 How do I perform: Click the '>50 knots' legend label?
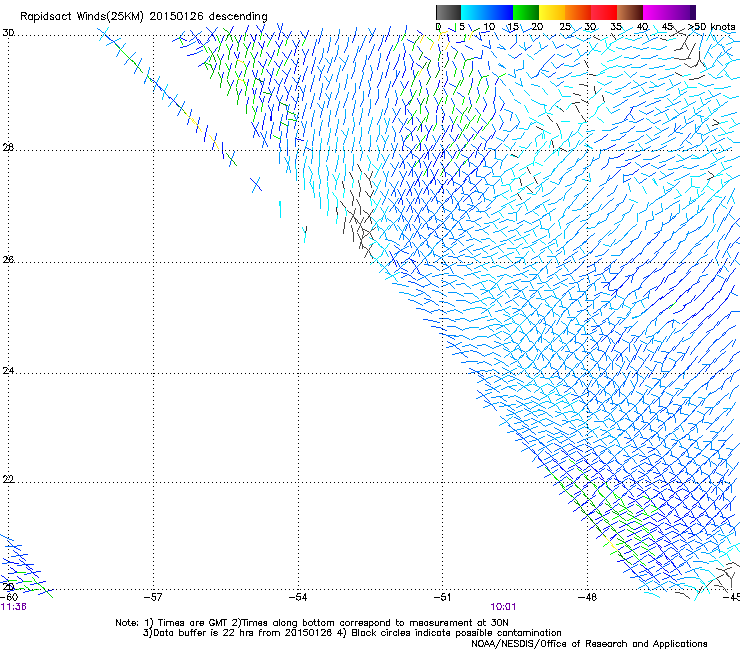tap(711, 27)
